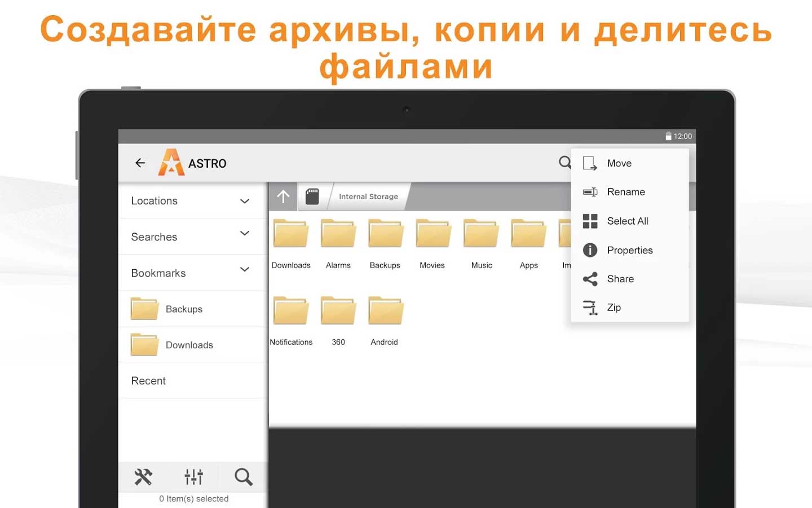
Task: Open the Movies folder
Action: tap(433, 244)
